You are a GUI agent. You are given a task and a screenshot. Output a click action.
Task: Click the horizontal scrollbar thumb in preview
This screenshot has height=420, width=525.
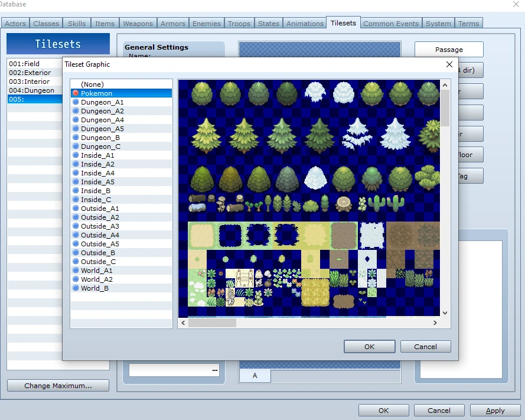tap(212, 323)
